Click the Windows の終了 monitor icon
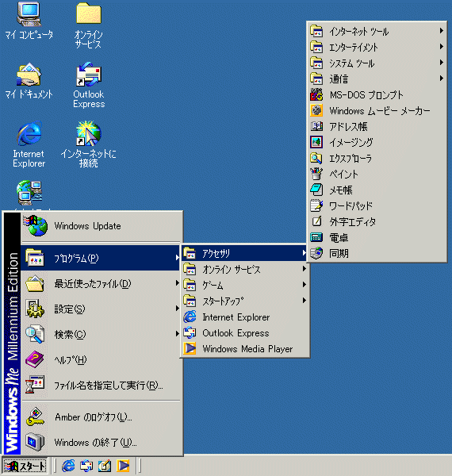This screenshot has width=452, height=476. coord(35,443)
